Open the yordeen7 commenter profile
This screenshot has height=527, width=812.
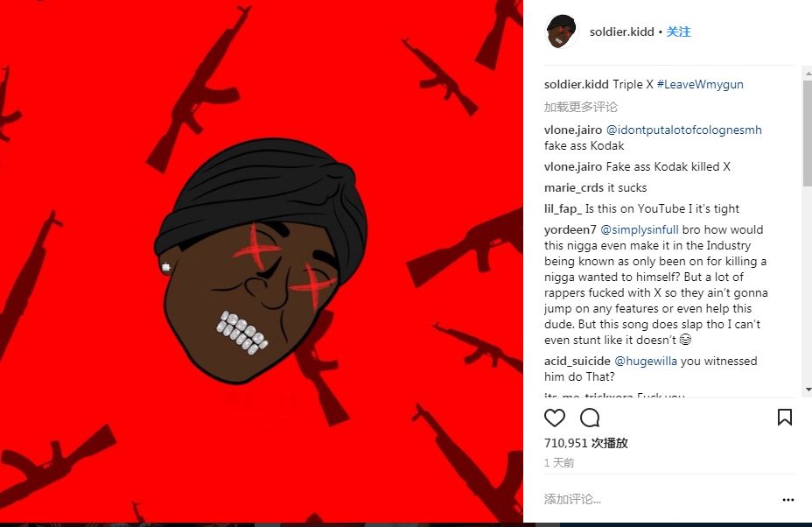click(x=570, y=229)
